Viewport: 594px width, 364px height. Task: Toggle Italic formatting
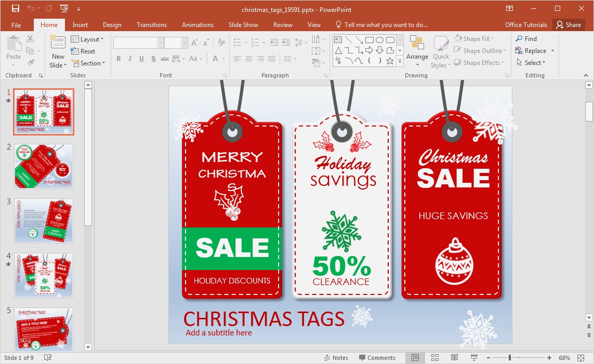(130, 59)
